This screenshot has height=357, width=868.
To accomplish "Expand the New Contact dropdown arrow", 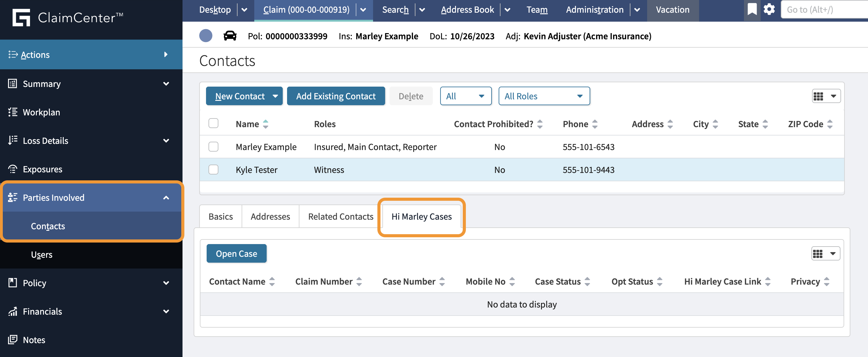I will tap(276, 96).
